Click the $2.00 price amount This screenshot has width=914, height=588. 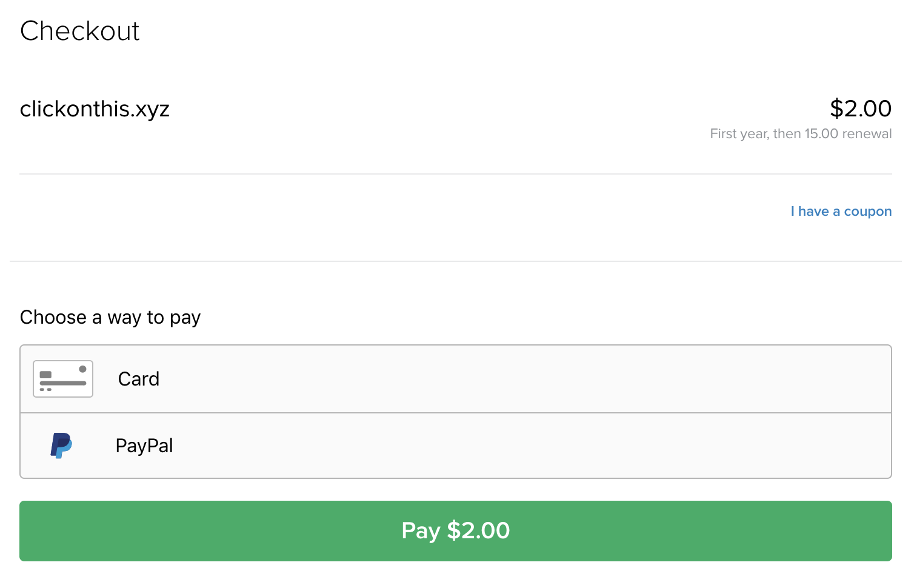click(x=861, y=109)
